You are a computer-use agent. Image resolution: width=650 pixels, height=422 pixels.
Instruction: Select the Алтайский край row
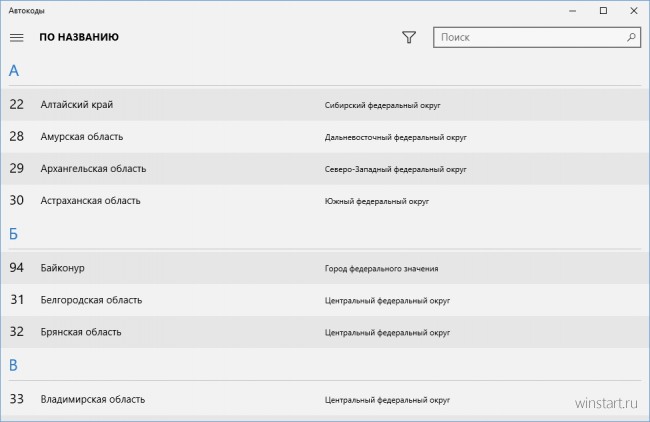click(x=325, y=104)
